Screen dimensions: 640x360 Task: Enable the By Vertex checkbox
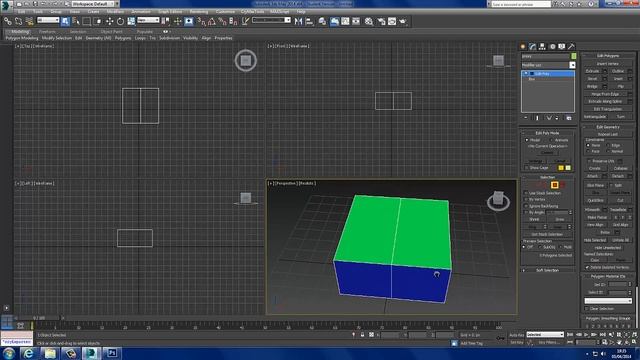(526, 200)
